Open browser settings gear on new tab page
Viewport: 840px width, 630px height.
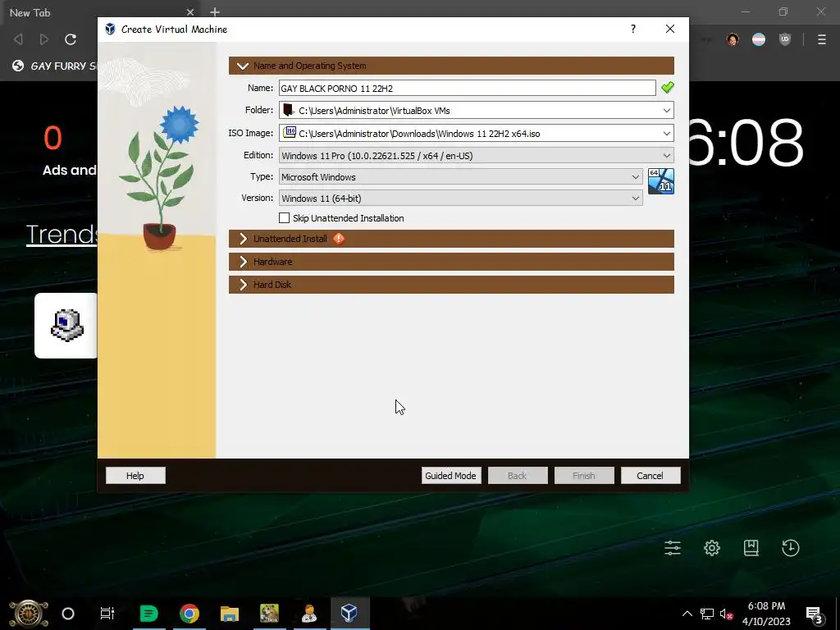point(712,548)
